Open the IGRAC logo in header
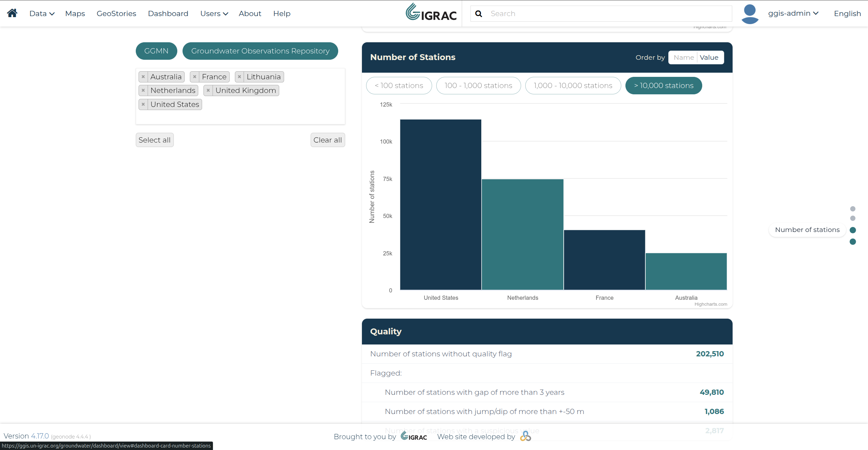Viewport: 868px width, 450px height. pyautogui.click(x=431, y=12)
